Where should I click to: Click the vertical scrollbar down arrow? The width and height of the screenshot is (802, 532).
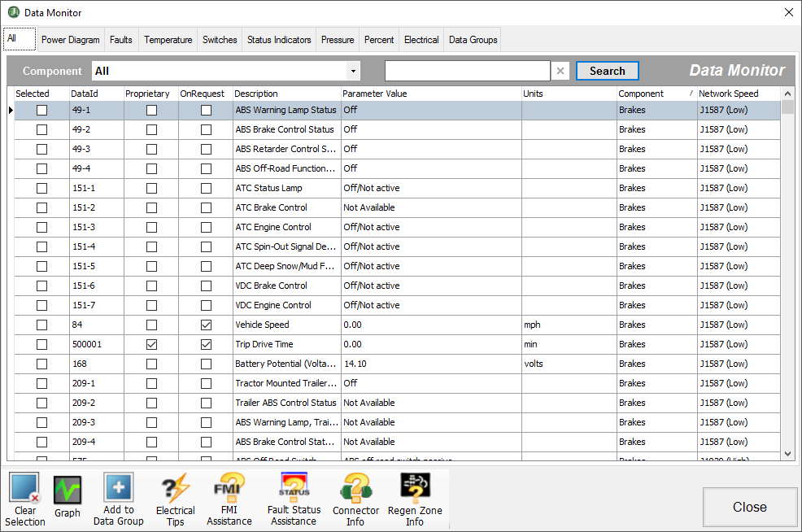click(x=787, y=454)
